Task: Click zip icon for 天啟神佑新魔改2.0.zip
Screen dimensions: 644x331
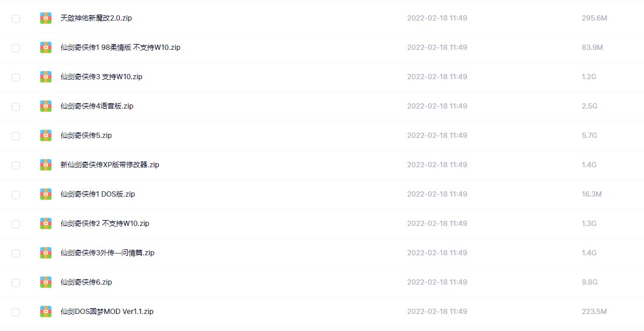Action: (46, 18)
